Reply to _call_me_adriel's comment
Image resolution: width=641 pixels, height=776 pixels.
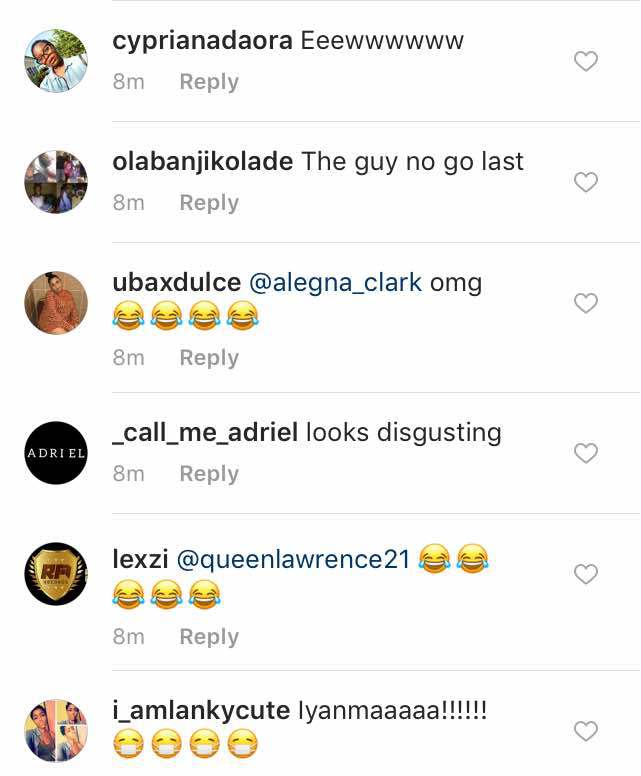(209, 474)
